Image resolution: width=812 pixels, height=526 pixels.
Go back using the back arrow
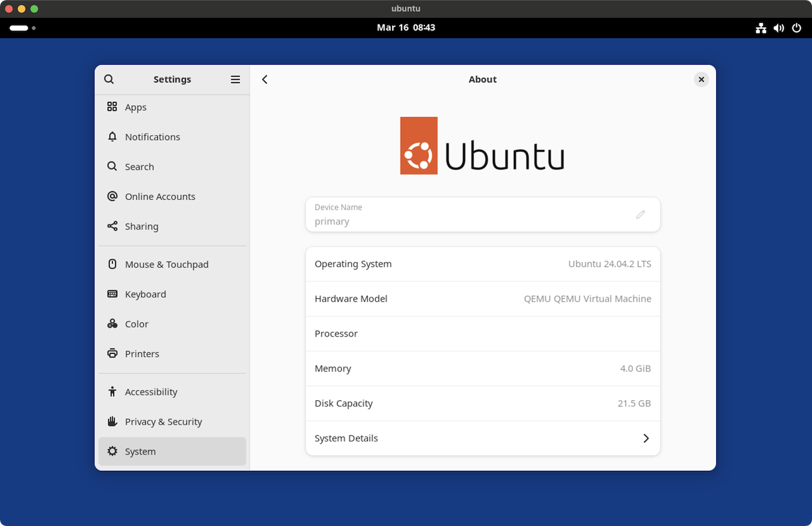265,79
